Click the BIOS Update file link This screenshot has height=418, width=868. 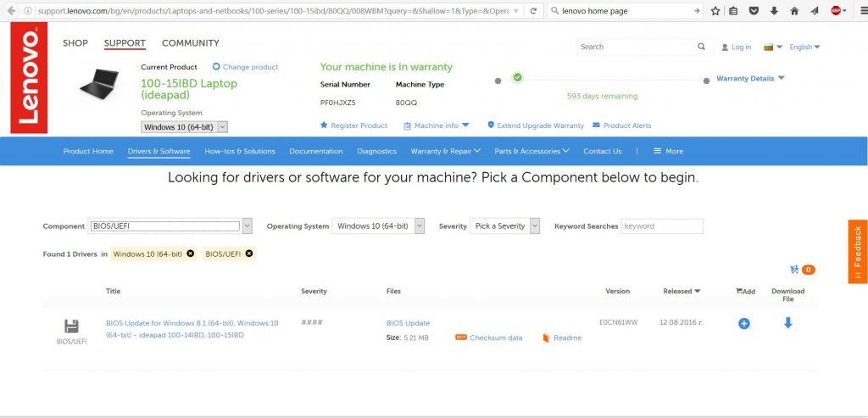[x=408, y=323]
